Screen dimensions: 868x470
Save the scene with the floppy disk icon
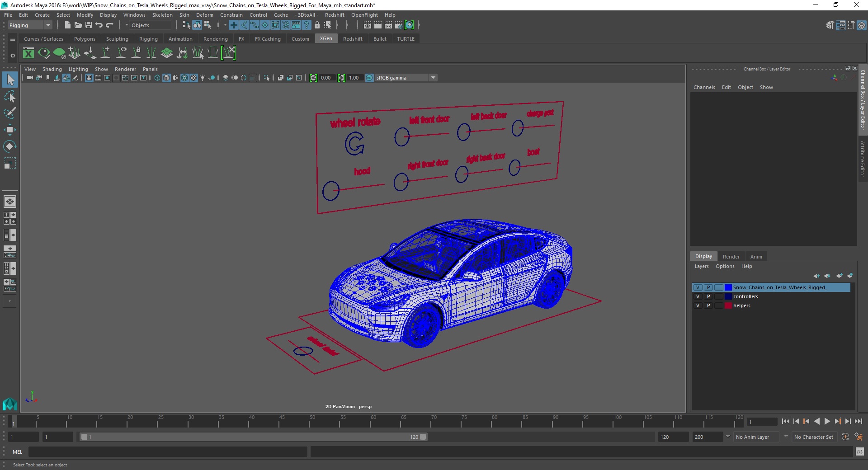click(x=89, y=25)
